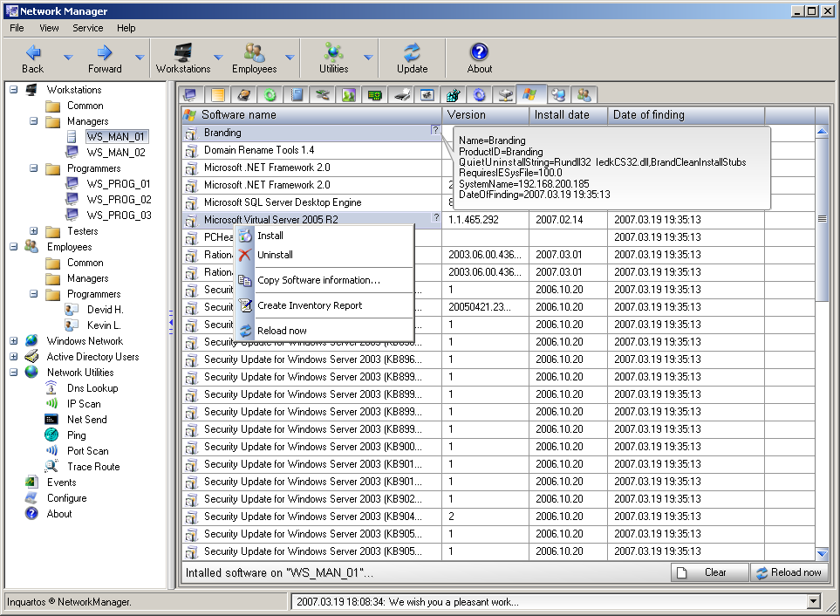Image resolution: width=840 pixels, height=616 pixels.
Task: Open Events in the tree
Action: (62, 483)
